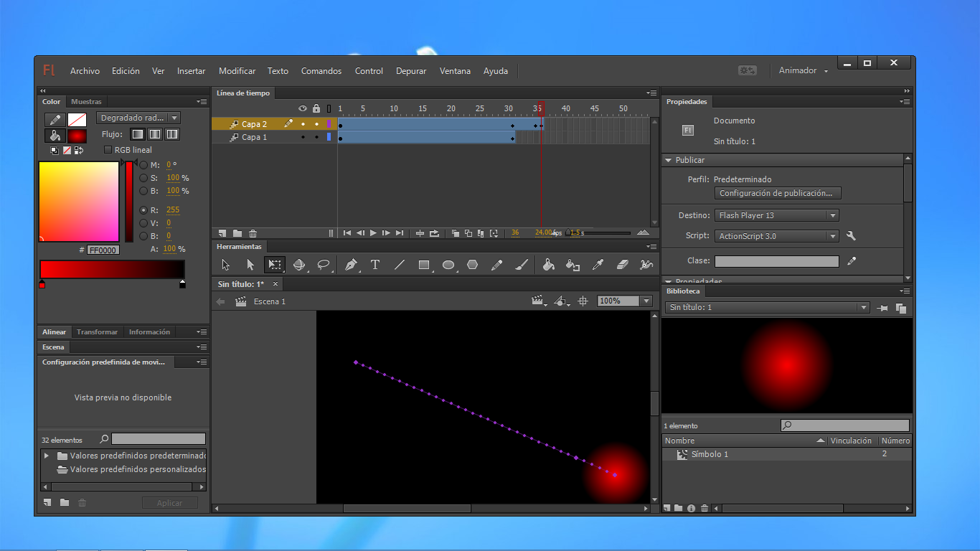Viewport: 980px width, 551px height.
Task: Choose the Rectángulo tool
Action: click(424, 265)
